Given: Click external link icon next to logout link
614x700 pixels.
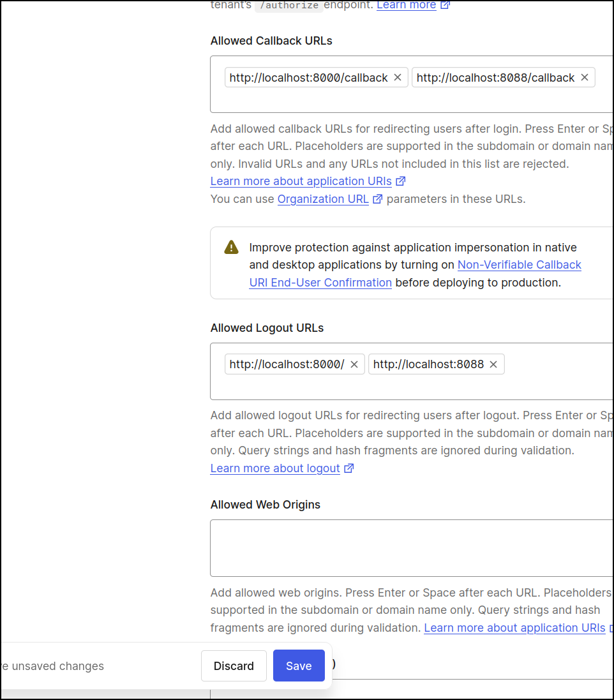Looking at the screenshot, I should 348,468.
